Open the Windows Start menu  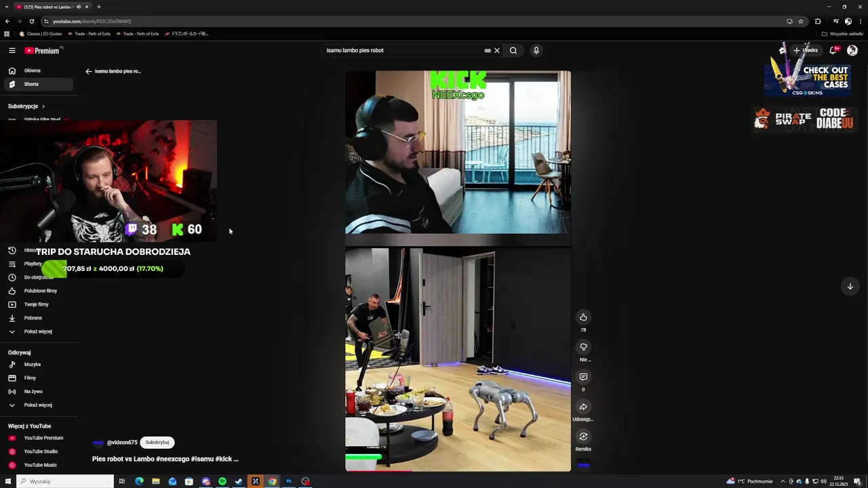pos(7,481)
